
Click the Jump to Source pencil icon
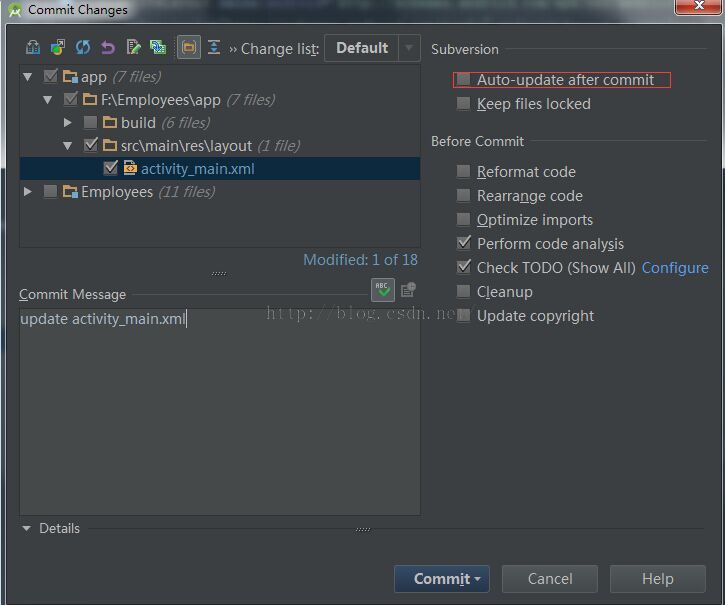point(133,47)
